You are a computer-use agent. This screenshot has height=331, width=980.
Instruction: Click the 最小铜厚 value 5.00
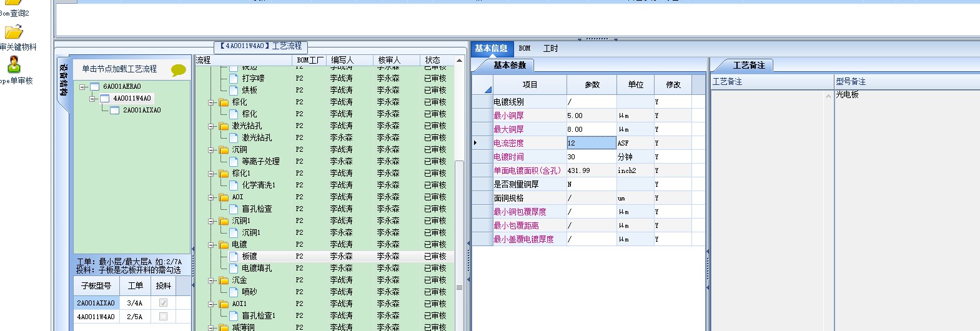(591, 116)
